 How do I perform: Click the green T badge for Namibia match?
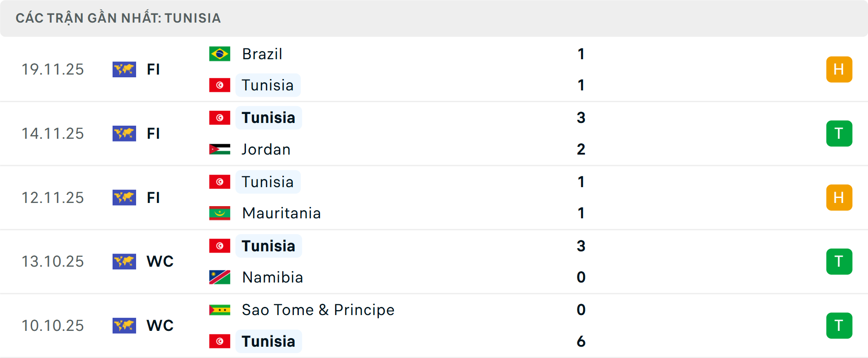coord(839,261)
